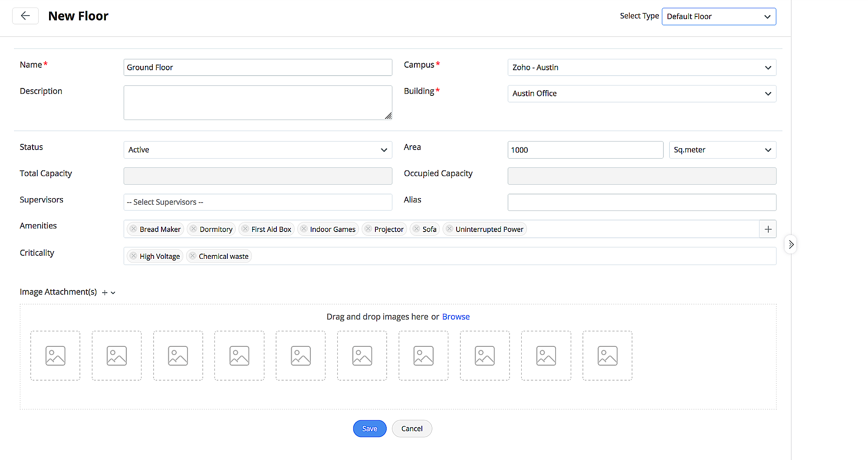This screenshot has height=460, width=868.
Task: Open the Sq.meter area unit dropdown
Action: tap(722, 150)
